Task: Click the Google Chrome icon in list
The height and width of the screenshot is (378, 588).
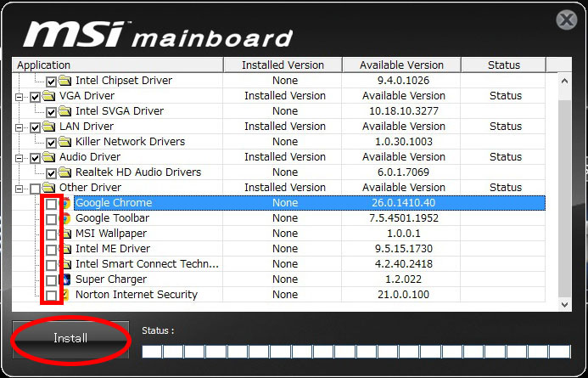Action: [x=66, y=203]
